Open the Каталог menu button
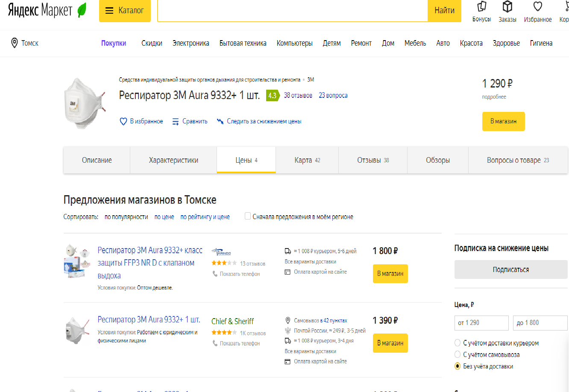This screenshot has height=392, width=569. pos(125,11)
